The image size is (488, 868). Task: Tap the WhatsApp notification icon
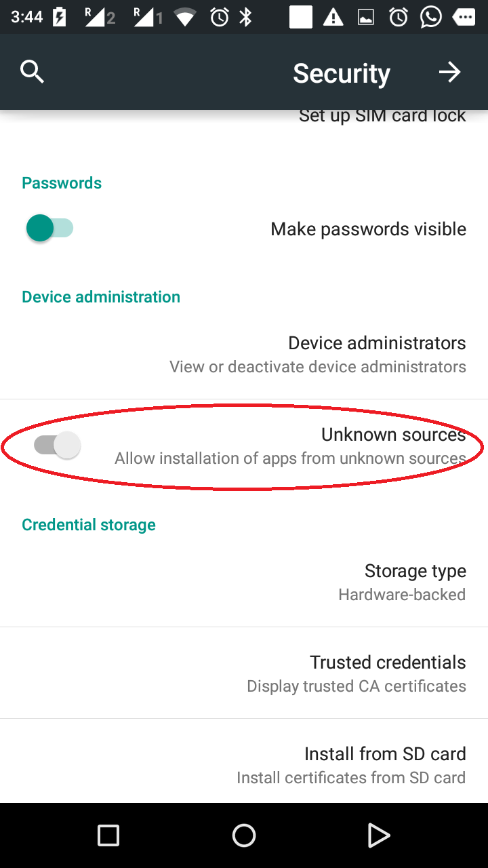click(430, 17)
